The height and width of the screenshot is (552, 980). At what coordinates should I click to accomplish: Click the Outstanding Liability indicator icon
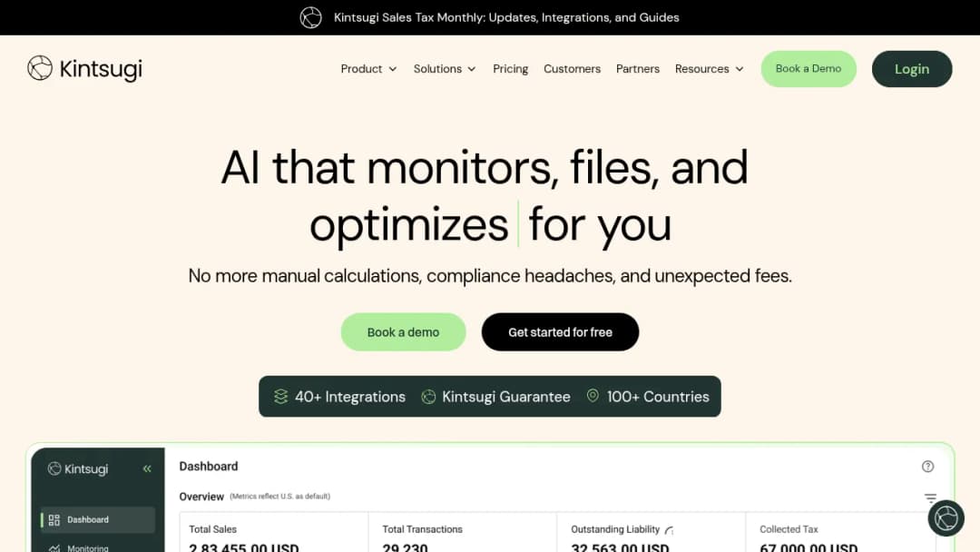(669, 530)
